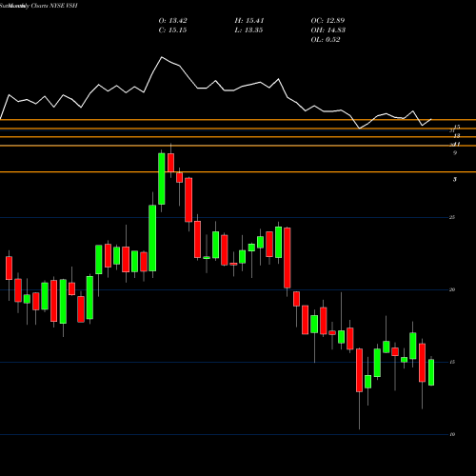Click the tallest green candlestick at the peak

[x=162, y=179]
